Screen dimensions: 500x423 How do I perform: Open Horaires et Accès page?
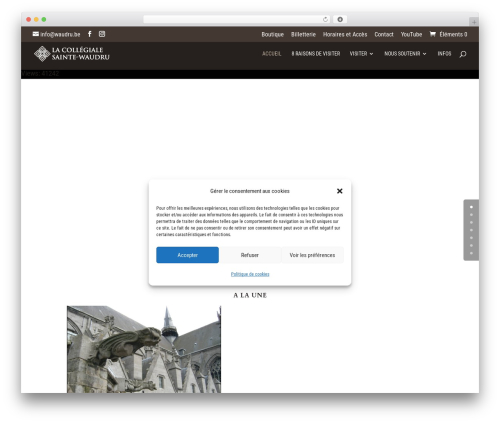pos(345,34)
